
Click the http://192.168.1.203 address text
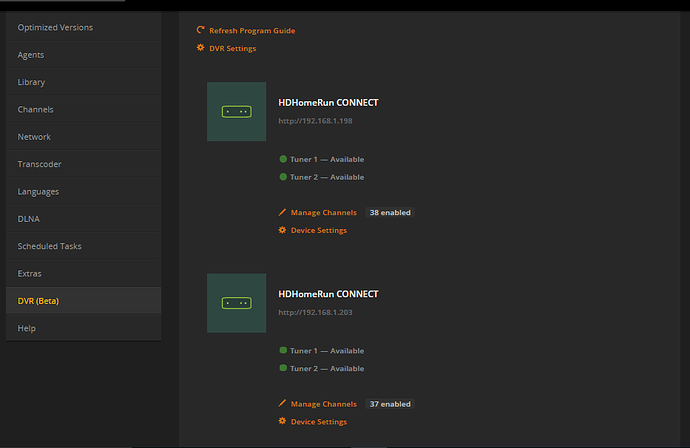point(315,312)
